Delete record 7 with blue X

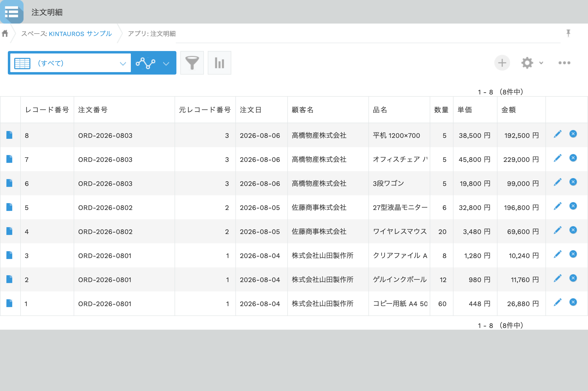[x=573, y=158]
